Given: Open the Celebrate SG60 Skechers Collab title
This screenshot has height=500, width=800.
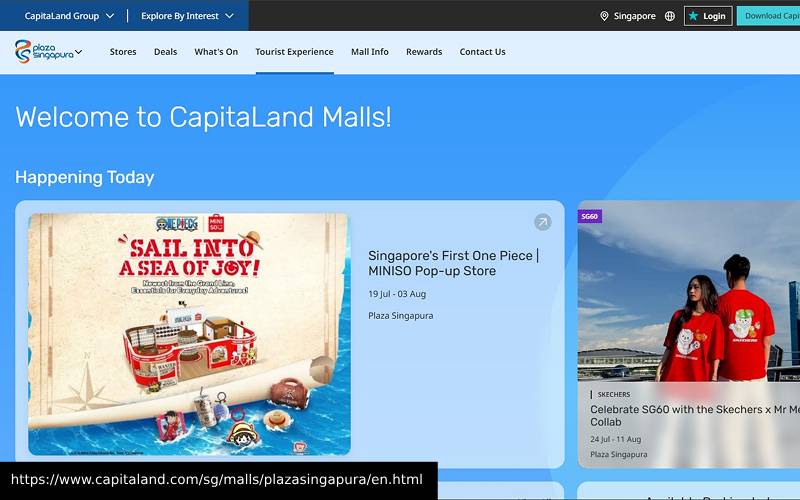Looking at the screenshot, I should (x=695, y=415).
